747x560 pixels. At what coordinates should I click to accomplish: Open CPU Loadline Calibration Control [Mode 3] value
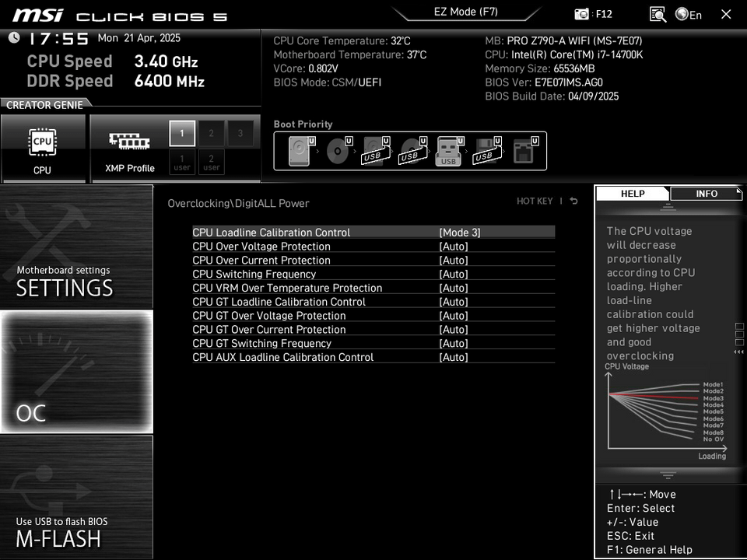click(x=460, y=233)
